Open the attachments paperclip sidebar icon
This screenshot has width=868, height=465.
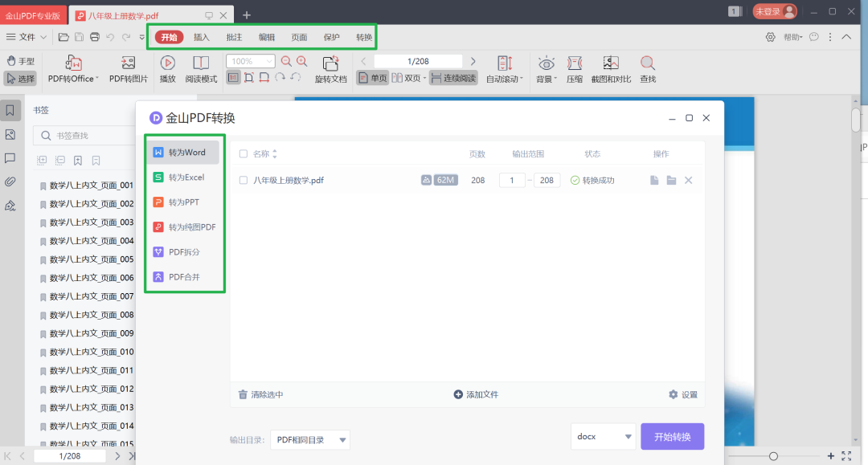10,182
